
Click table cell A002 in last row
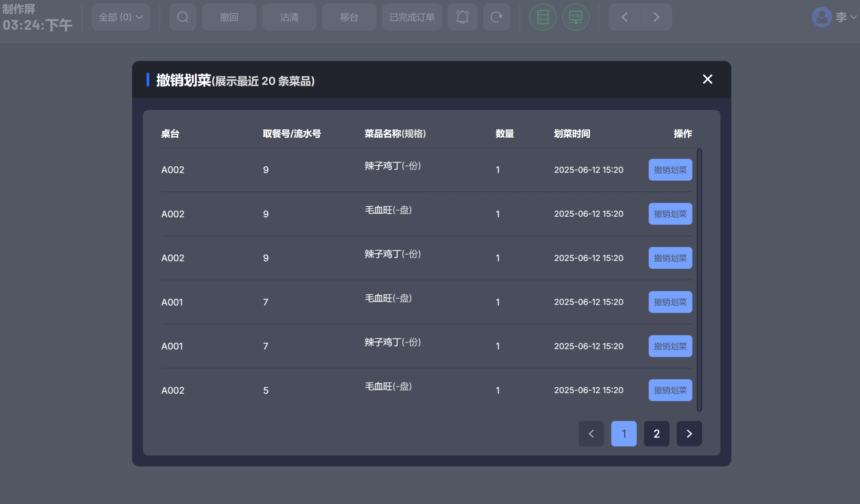[x=173, y=390]
